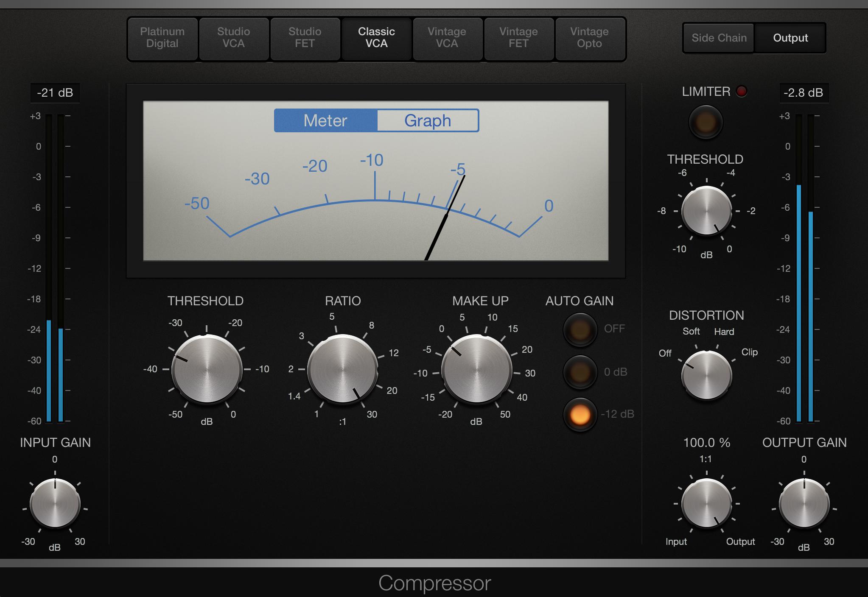Click the Distortion Hard label
The width and height of the screenshot is (868, 597).
tap(724, 332)
